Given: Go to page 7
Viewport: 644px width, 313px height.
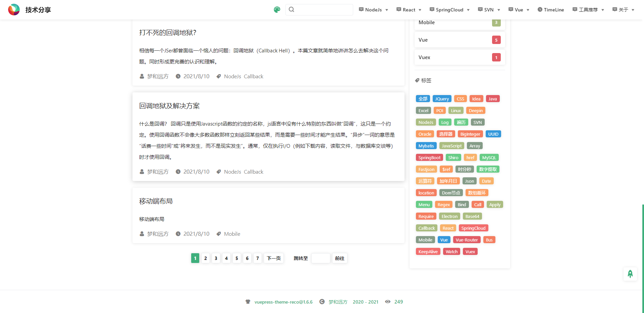Looking at the screenshot, I should click(258, 258).
